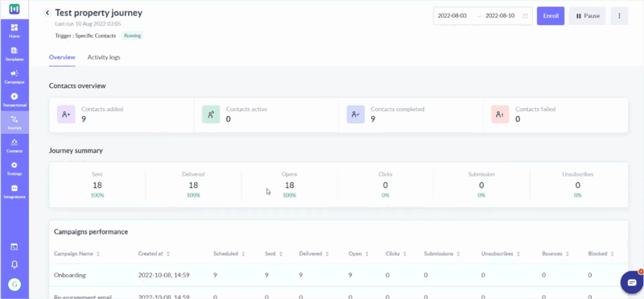644x299 pixels.
Task: Edit the start date 2022-08-03
Action: pyautogui.click(x=452, y=16)
